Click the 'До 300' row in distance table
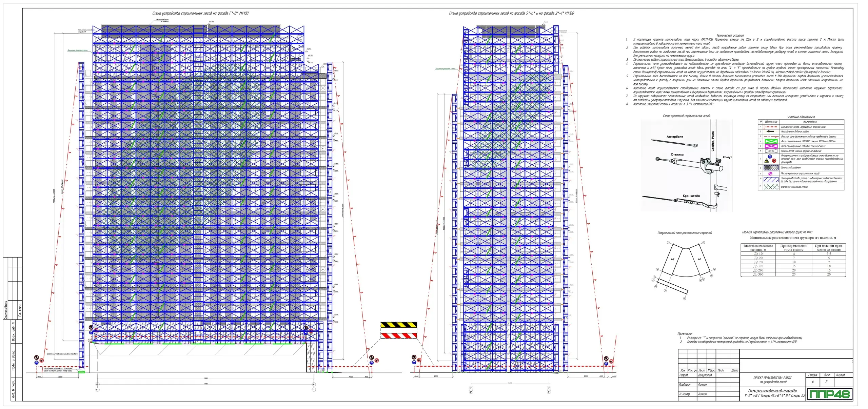 point(758,274)
